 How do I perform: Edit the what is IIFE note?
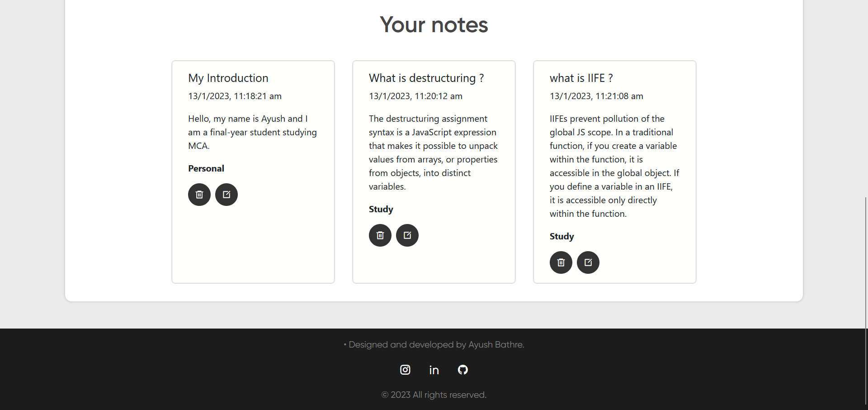(x=588, y=262)
